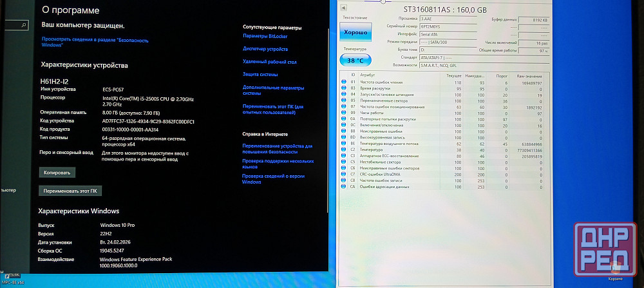The height and width of the screenshot is (288, 644).
Task: Click the Проверка поддержки нескольких языков link
Action: click(277, 164)
